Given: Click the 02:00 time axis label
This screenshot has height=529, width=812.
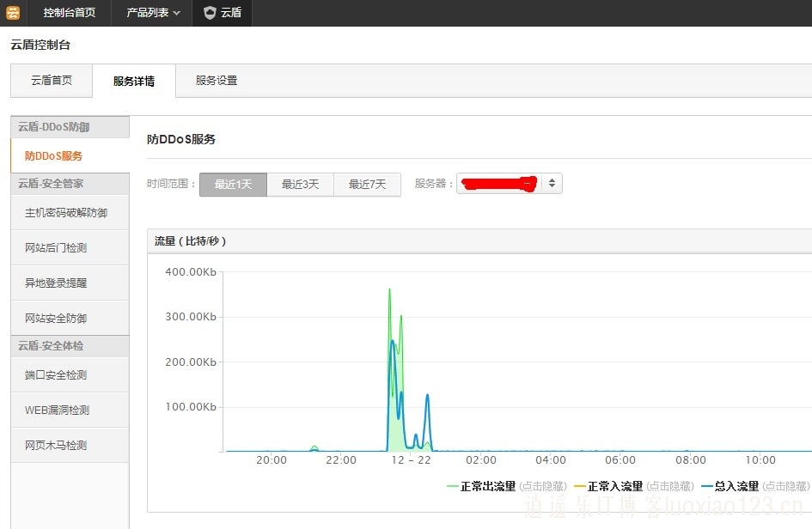Looking at the screenshot, I should point(481,459).
